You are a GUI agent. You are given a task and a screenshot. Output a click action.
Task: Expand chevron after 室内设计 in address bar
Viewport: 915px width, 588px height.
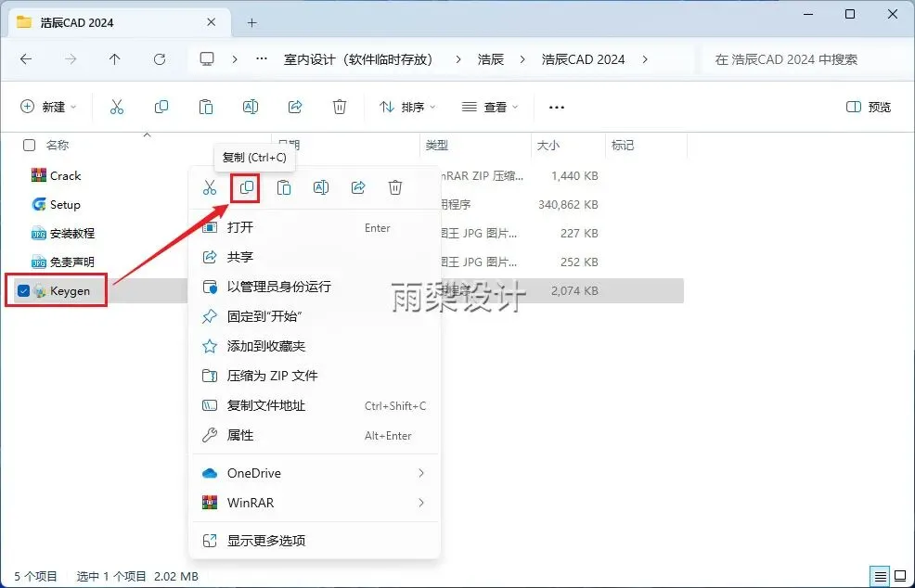[x=458, y=59]
